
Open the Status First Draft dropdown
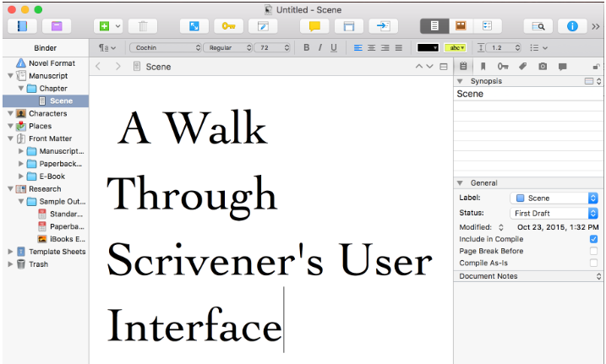click(554, 213)
